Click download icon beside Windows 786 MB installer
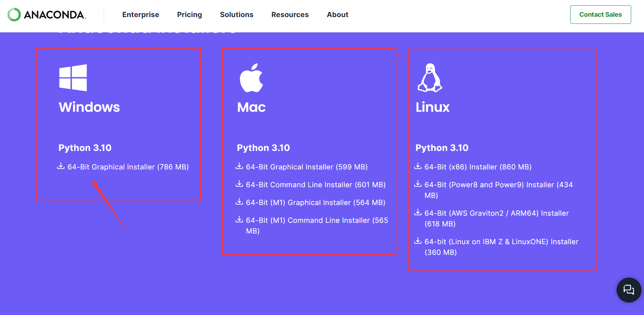The width and height of the screenshot is (644, 315). tap(61, 166)
